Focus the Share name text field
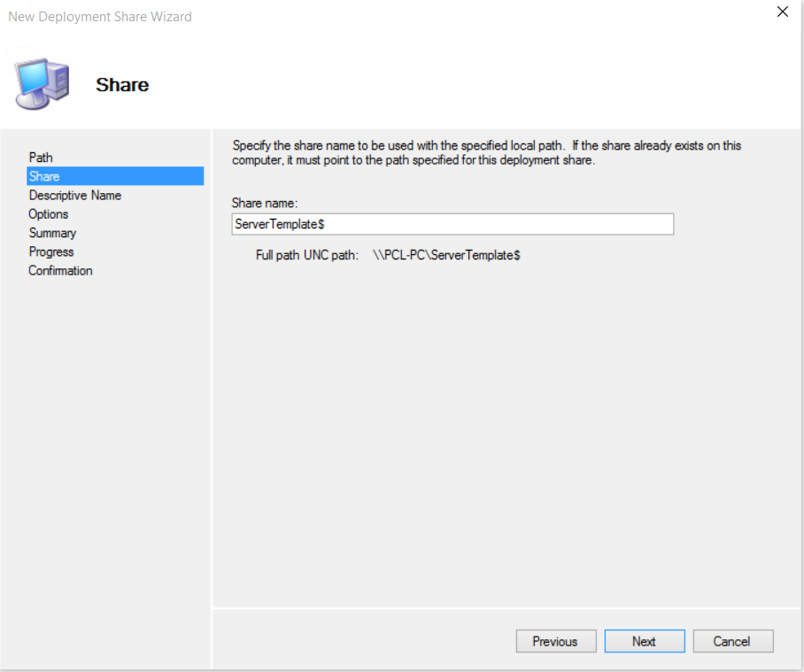Screen dimensions: 804x672 (x=452, y=224)
